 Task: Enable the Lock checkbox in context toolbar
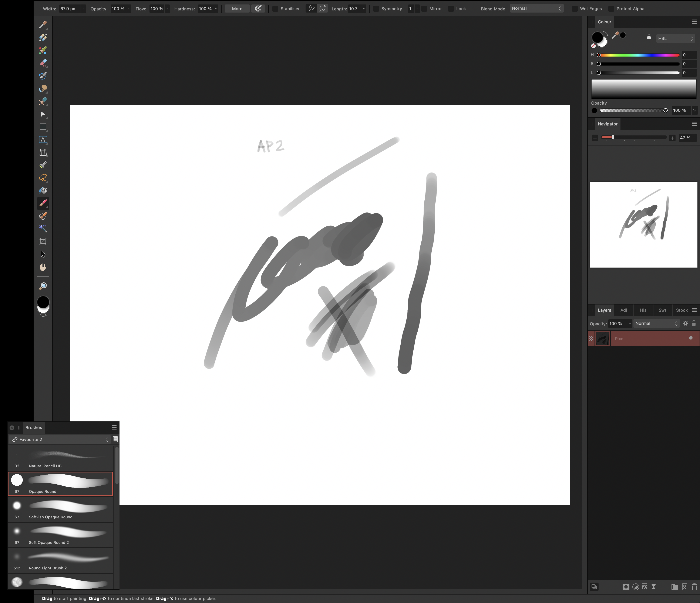click(451, 9)
